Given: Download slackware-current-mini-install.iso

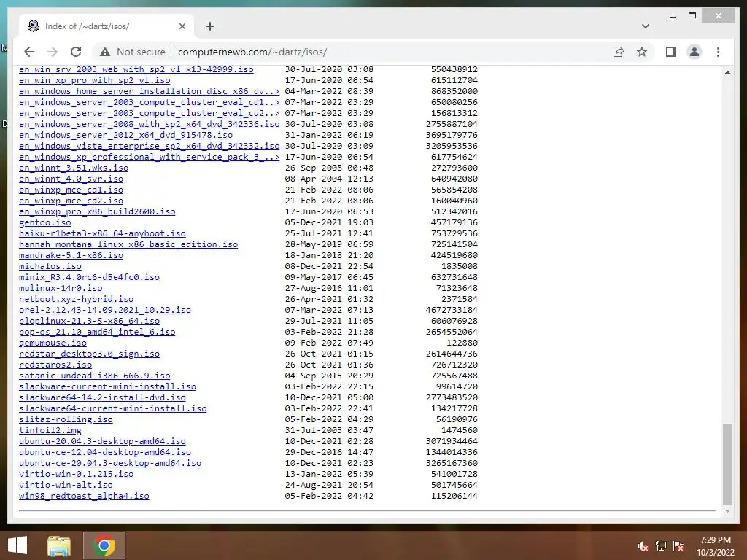Looking at the screenshot, I should coord(108,387).
